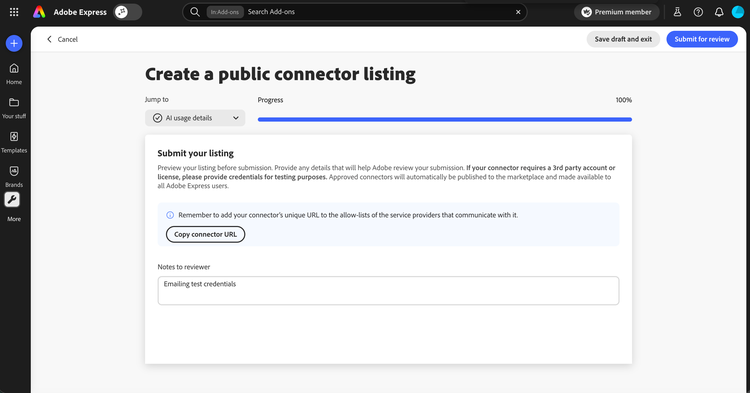Image resolution: width=750 pixels, height=393 pixels.
Task: Click Copy connector URL button
Action: pyautogui.click(x=205, y=234)
